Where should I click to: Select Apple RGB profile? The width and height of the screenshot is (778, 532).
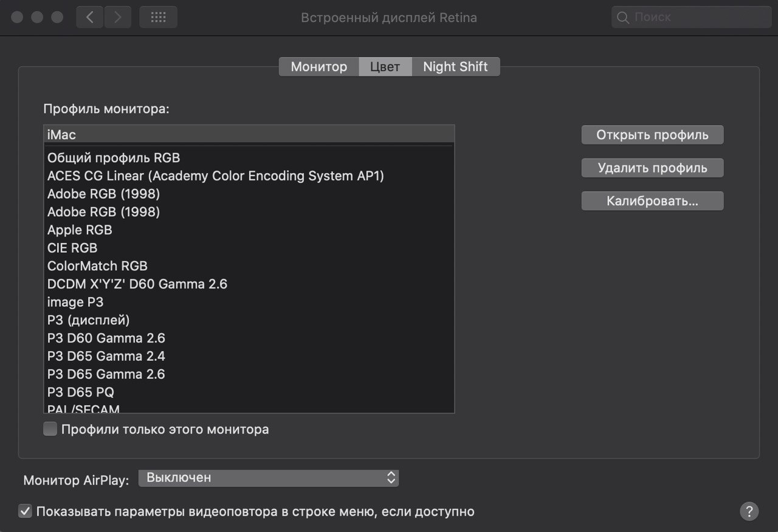tap(249, 230)
